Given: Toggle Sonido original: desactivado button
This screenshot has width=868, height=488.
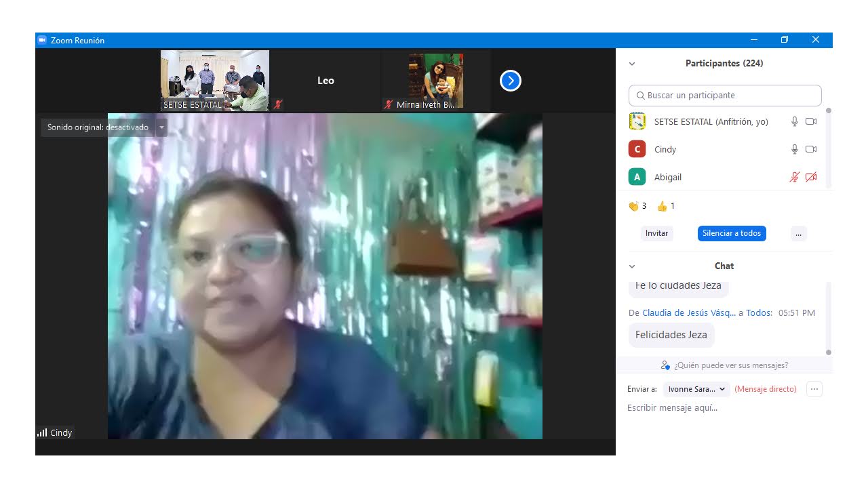Looking at the screenshot, I should (98, 127).
